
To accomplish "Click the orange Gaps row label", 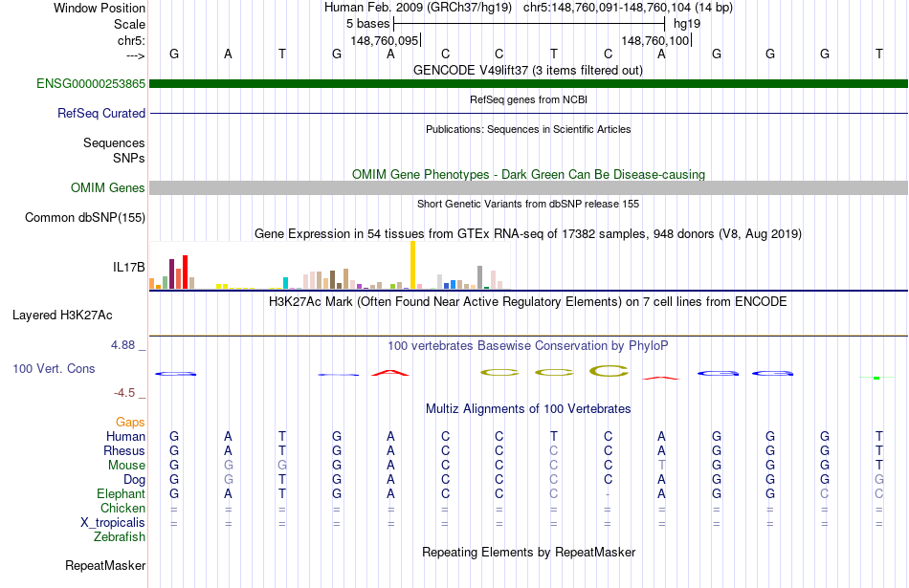I will 130,423.
